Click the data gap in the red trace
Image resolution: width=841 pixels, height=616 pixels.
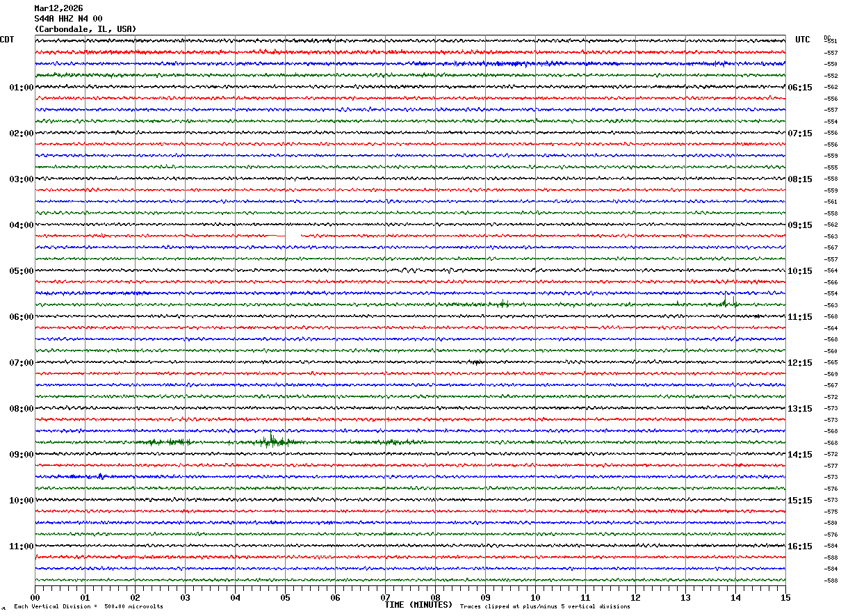click(293, 236)
